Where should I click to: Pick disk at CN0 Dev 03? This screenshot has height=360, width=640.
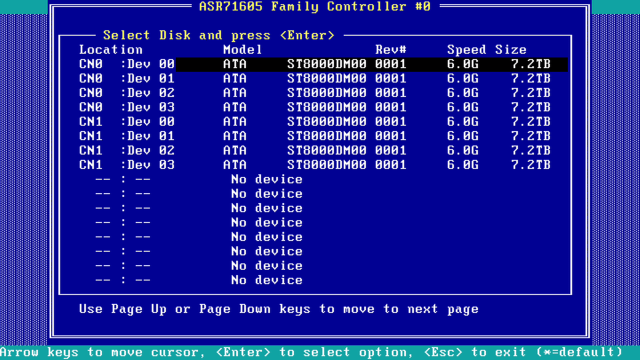315,107
